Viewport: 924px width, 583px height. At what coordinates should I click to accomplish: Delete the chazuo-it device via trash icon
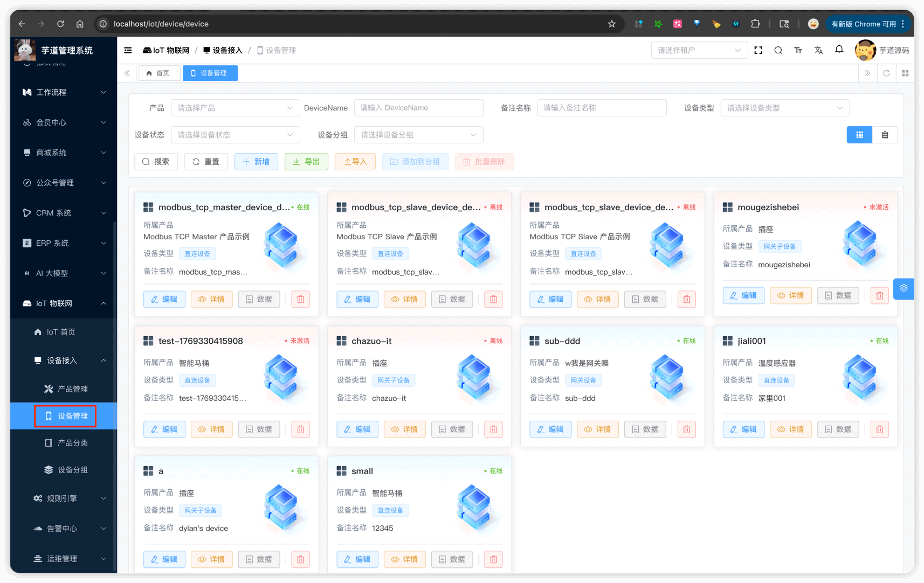493,429
